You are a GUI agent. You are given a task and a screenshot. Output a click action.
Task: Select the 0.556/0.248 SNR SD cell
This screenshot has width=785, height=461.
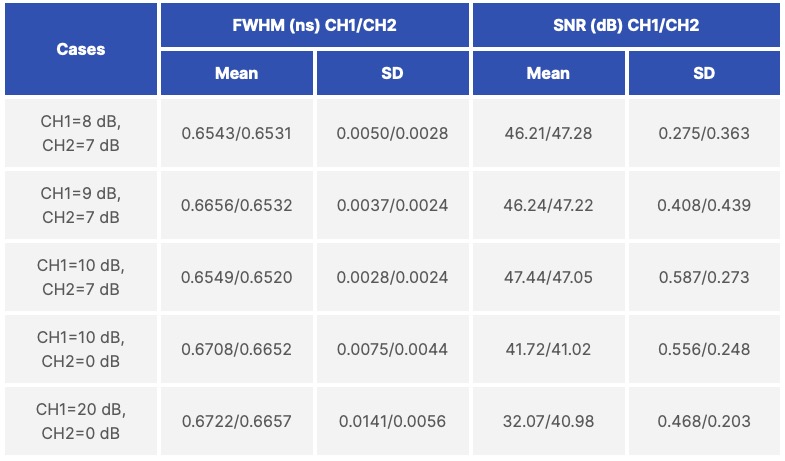point(704,349)
